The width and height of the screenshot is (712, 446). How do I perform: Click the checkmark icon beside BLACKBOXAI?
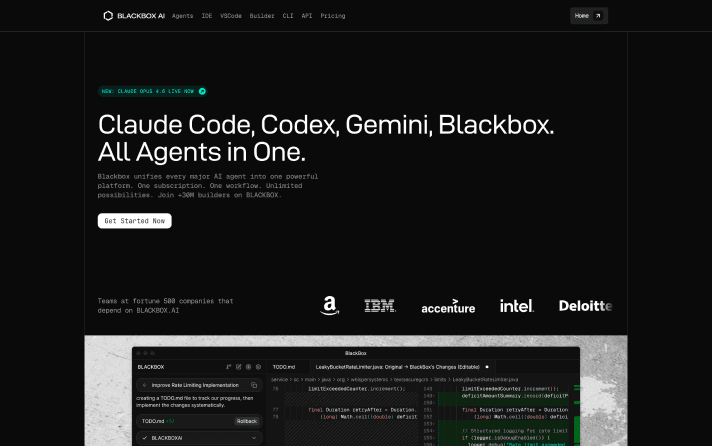pos(145,438)
